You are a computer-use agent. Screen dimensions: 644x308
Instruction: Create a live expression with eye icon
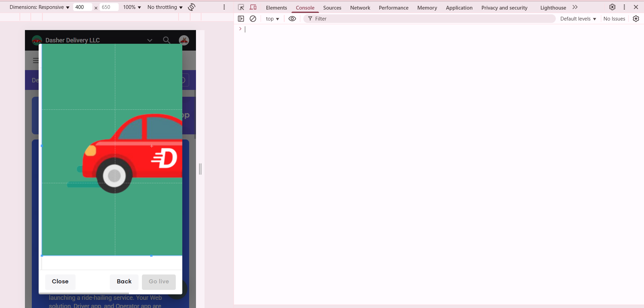coord(292,19)
